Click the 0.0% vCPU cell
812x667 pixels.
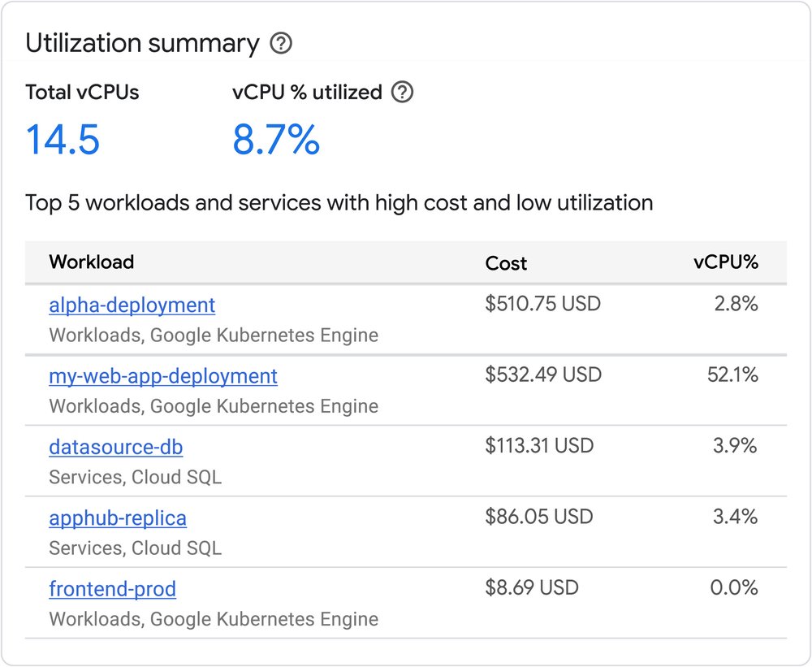click(x=734, y=587)
